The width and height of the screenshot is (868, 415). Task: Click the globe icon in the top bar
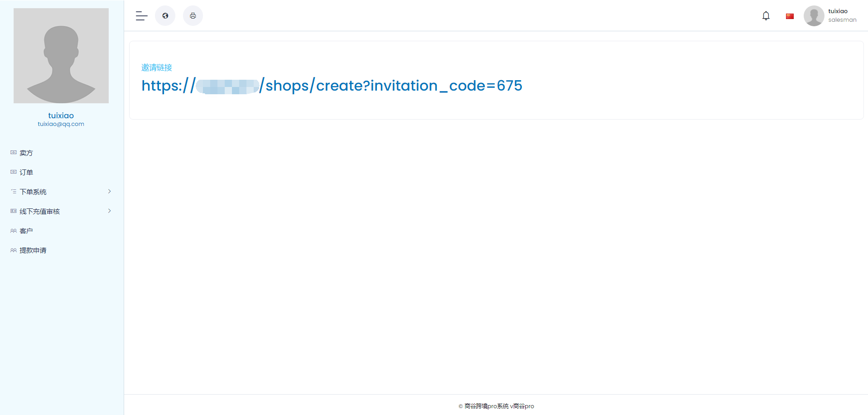coord(165,16)
